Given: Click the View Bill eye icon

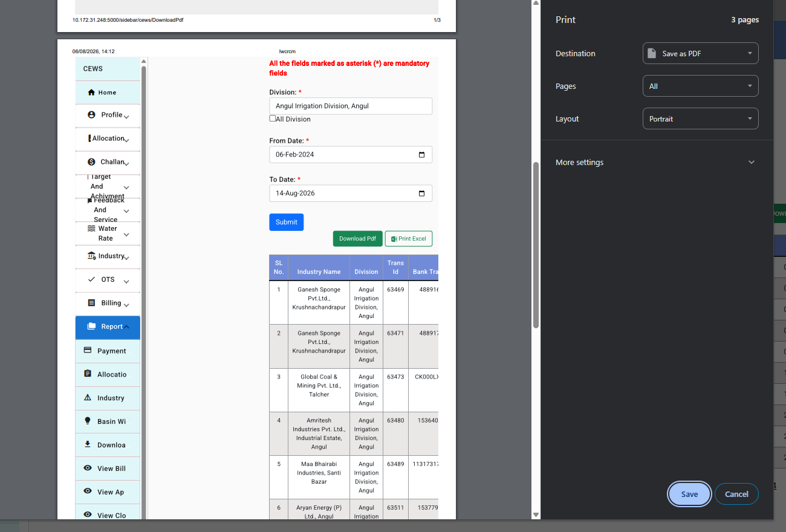Looking at the screenshot, I should [x=87, y=468].
